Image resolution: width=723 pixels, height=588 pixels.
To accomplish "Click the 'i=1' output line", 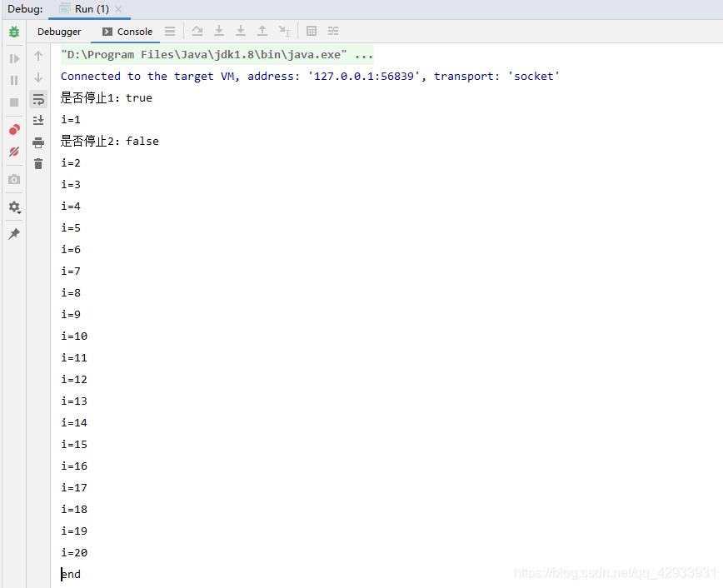I will click(x=71, y=120).
